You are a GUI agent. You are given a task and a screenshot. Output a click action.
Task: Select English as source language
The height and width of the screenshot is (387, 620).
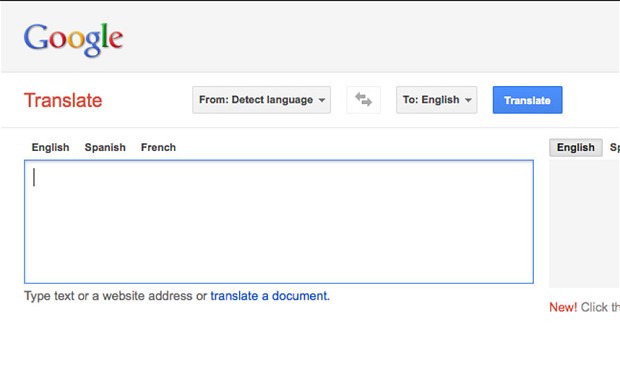coord(50,147)
